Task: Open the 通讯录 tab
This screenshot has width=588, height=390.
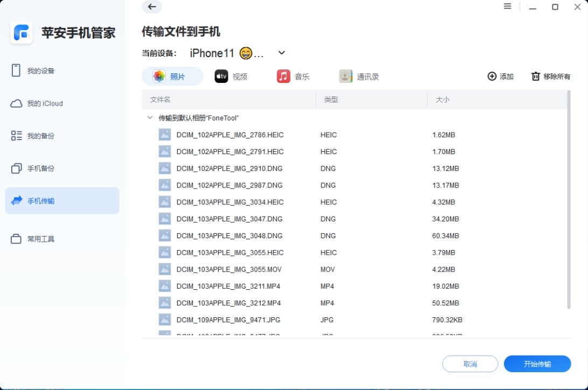Action: (x=359, y=76)
